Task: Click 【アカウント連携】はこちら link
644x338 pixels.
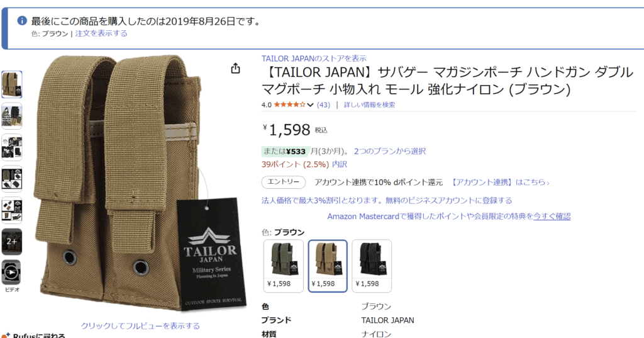Action: coord(500,182)
